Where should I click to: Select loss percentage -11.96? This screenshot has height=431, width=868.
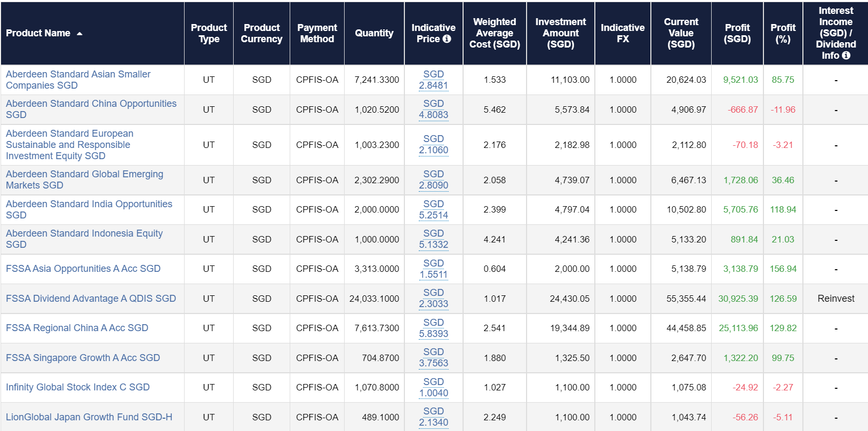[783, 109]
